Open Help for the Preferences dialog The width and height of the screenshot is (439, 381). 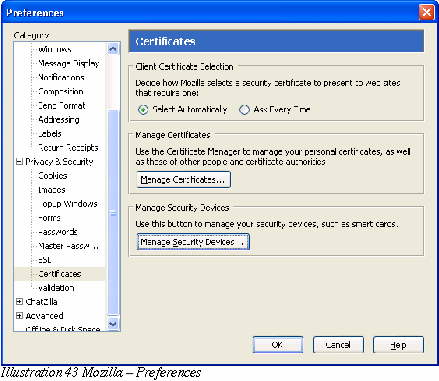tap(398, 344)
